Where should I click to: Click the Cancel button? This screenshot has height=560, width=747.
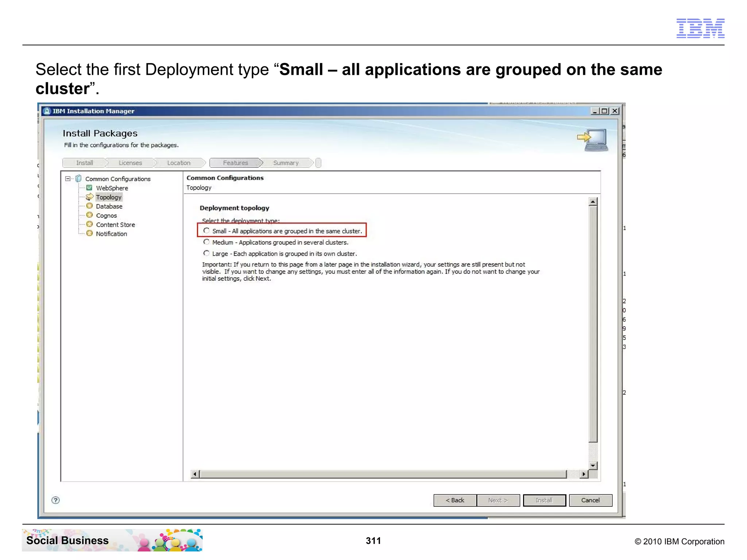(x=591, y=500)
